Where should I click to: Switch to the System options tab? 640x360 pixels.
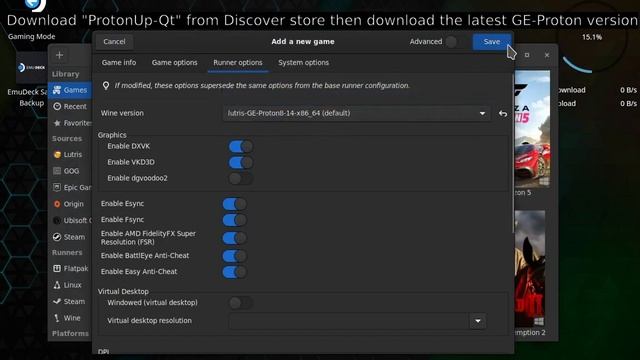[x=304, y=62]
